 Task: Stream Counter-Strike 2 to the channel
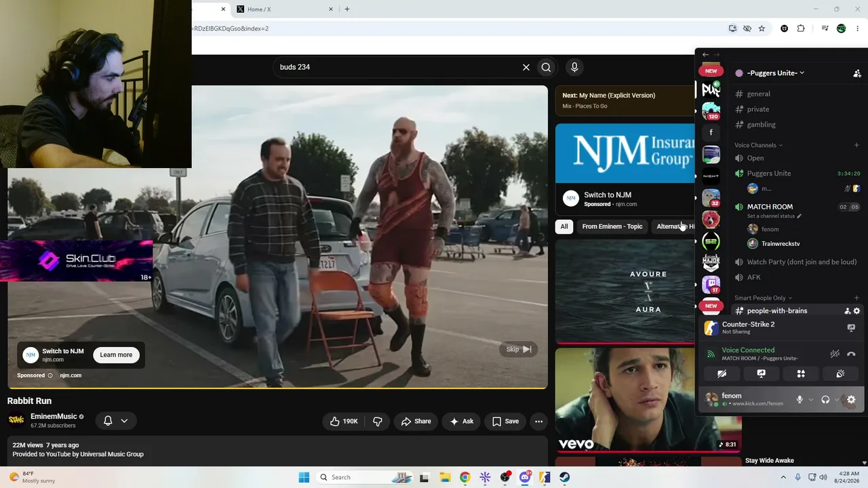point(852,328)
